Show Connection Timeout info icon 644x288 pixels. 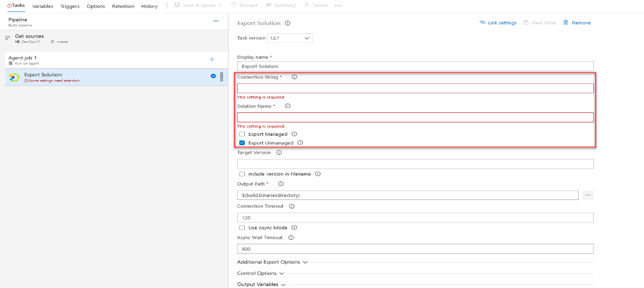[292, 206]
